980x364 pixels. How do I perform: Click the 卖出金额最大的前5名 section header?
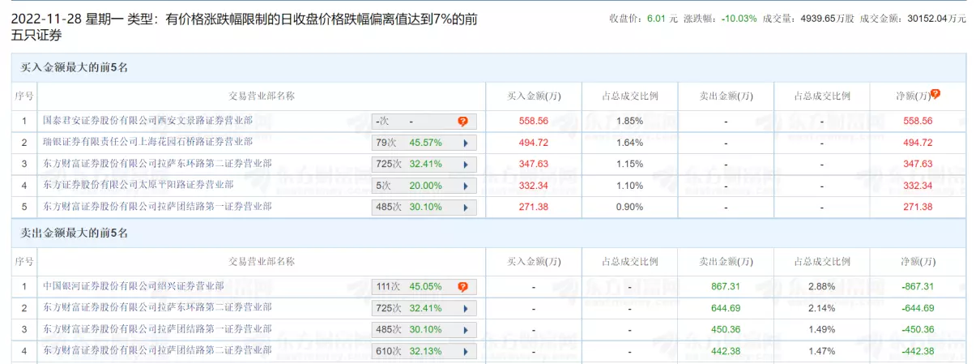click(x=75, y=233)
